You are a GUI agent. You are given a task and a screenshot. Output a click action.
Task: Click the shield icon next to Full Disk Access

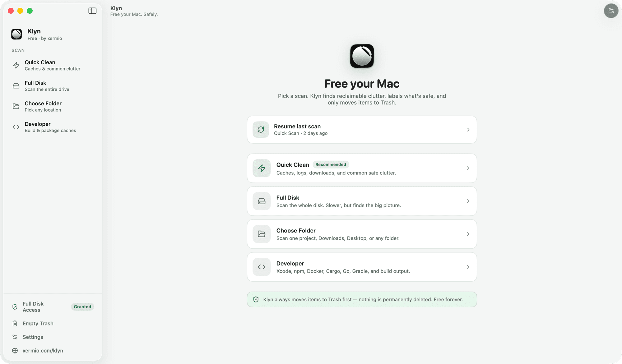(15, 307)
